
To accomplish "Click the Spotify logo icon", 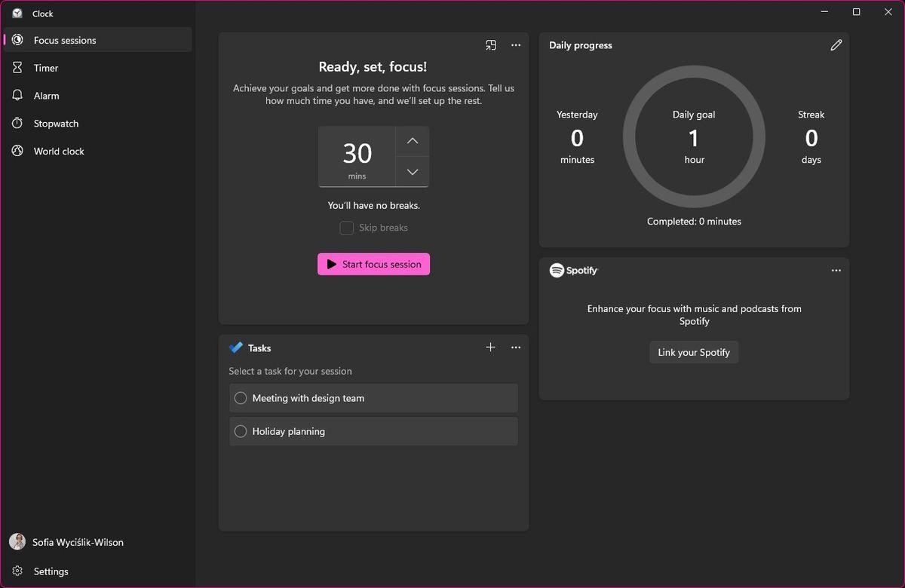I will tap(556, 270).
